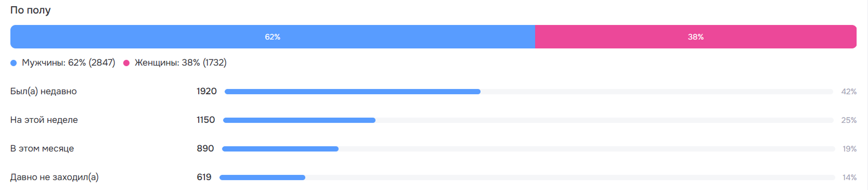Click the В этом месяце row label
Viewport: 868px width, 190px height.
point(42,148)
